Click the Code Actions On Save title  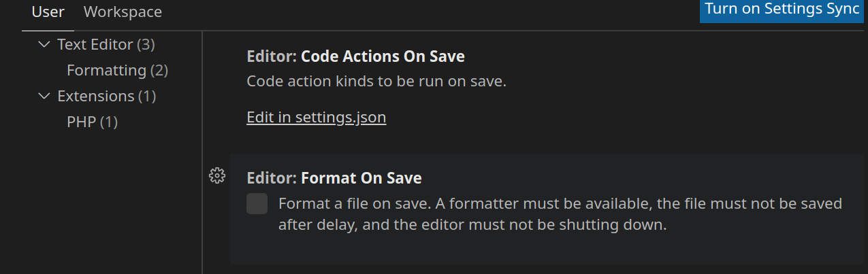point(383,56)
